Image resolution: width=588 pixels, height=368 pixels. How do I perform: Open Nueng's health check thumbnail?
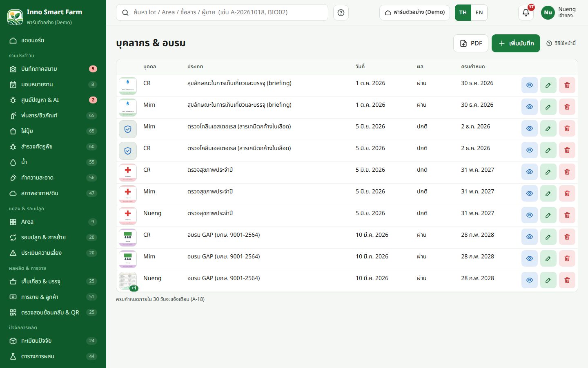point(128,216)
